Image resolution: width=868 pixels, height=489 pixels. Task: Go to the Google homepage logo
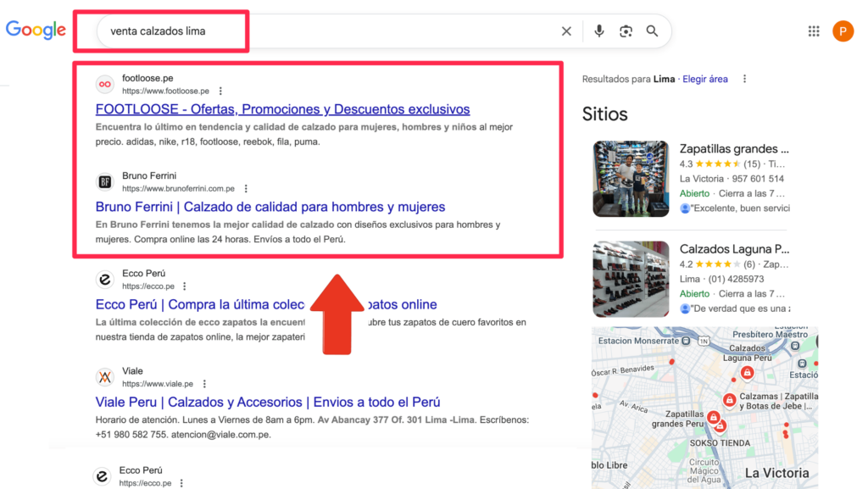36,30
